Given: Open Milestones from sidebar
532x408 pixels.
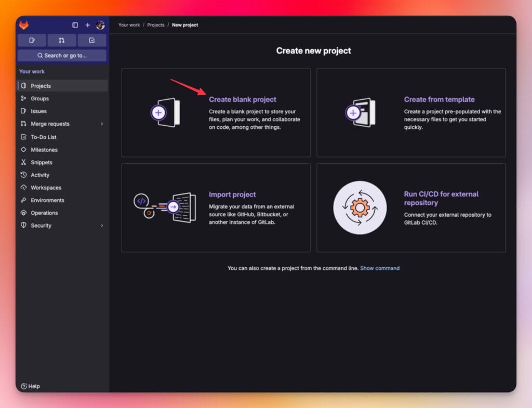Looking at the screenshot, I should pyautogui.click(x=62, y=150).
